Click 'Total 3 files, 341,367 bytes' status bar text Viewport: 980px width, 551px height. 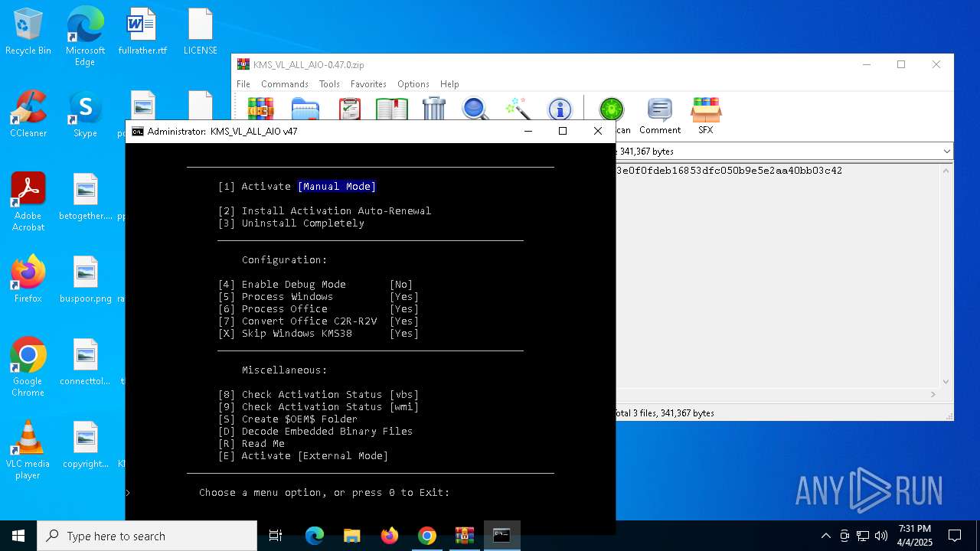(665, 413)
